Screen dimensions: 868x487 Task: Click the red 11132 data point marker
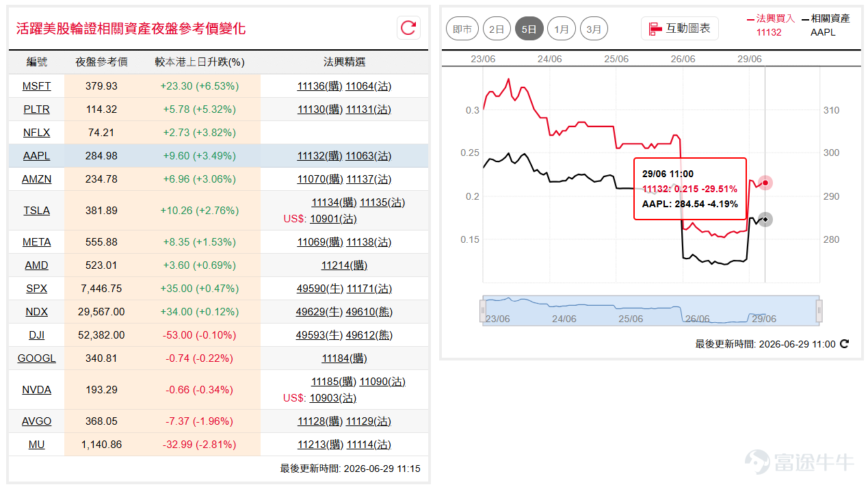click(765, 183)
